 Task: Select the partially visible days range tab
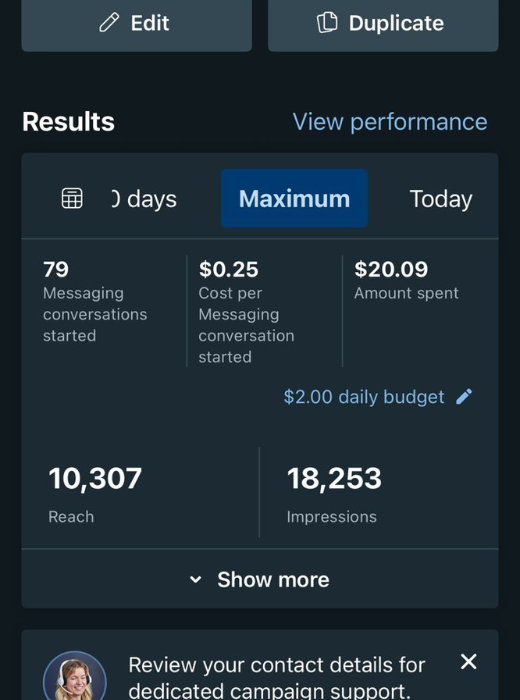[x=144, y=199]
